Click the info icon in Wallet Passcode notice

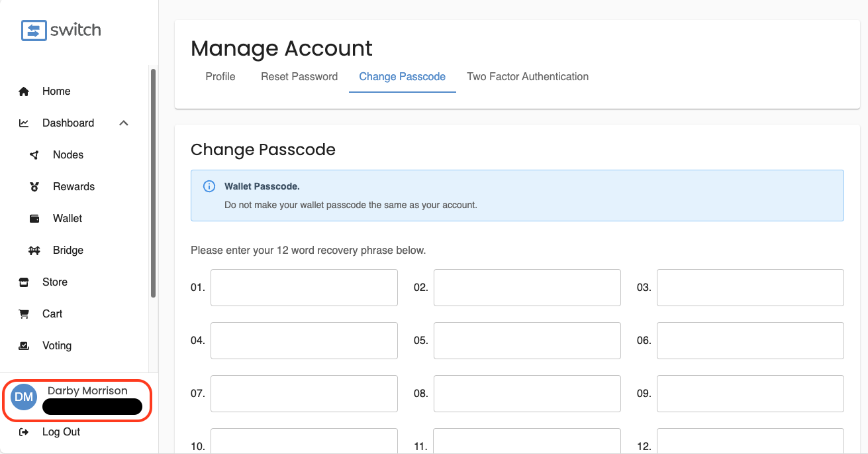coord(209,186)
